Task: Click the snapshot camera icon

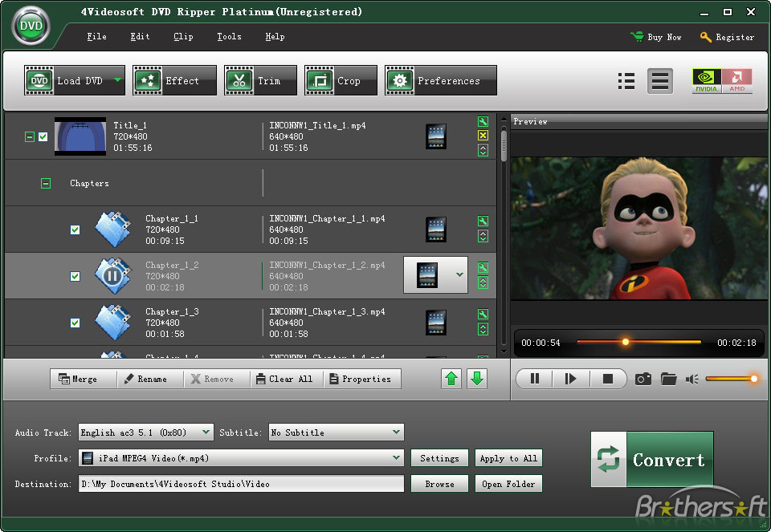Action: pyautogui.click(x=642, y=379)
